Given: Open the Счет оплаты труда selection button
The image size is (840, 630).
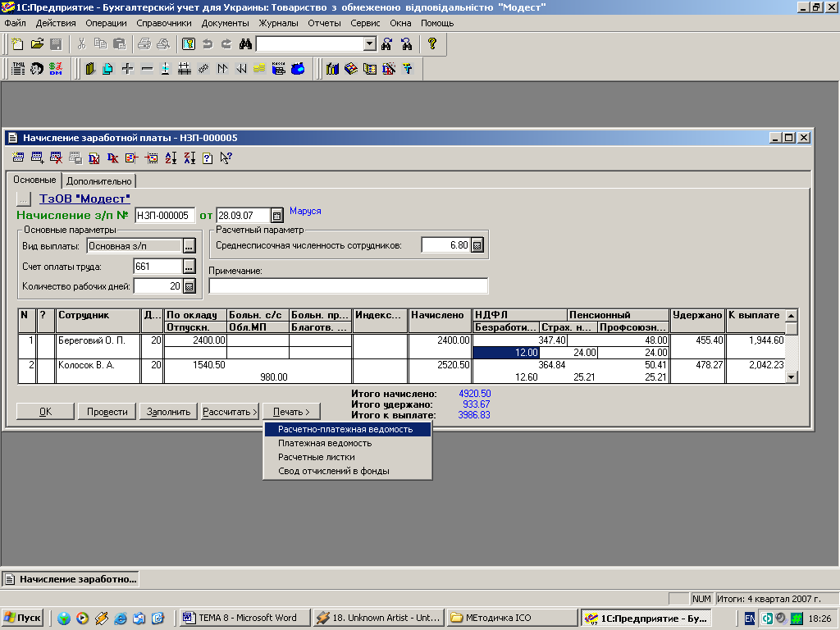Looking at the screenshot, I should click(x=189, y=267).
